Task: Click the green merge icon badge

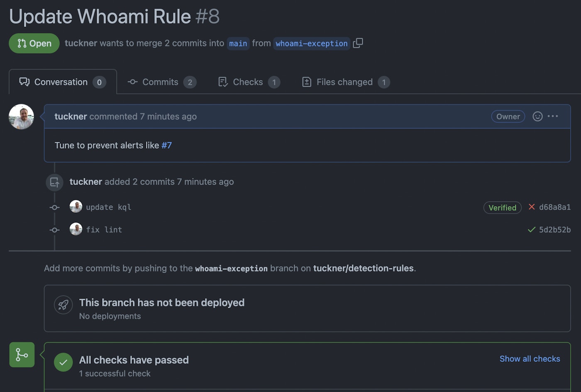Action: point(22,355)
